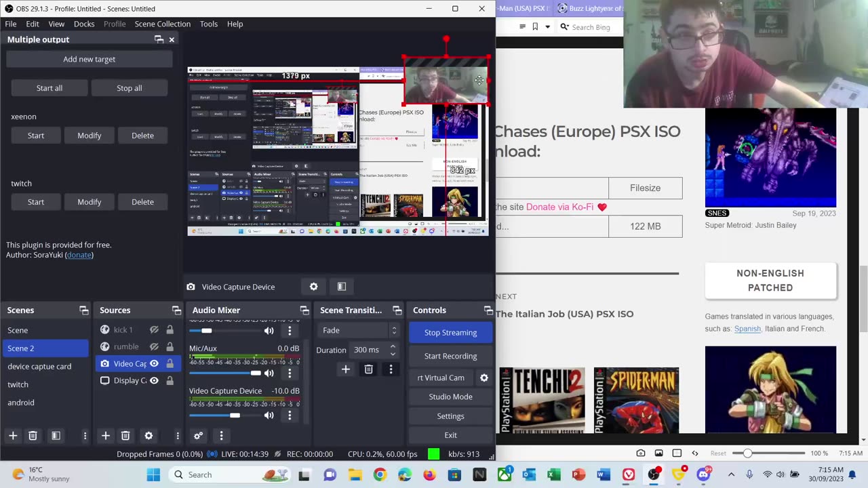Follow the donate link in plugin note
This screenshot has height=488, width=868.
(79, 255)
